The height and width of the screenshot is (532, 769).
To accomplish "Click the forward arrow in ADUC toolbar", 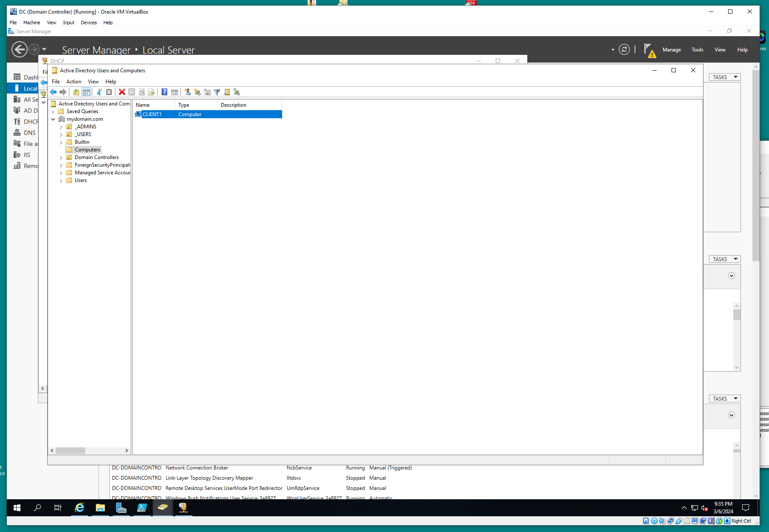I will [63, 92].
